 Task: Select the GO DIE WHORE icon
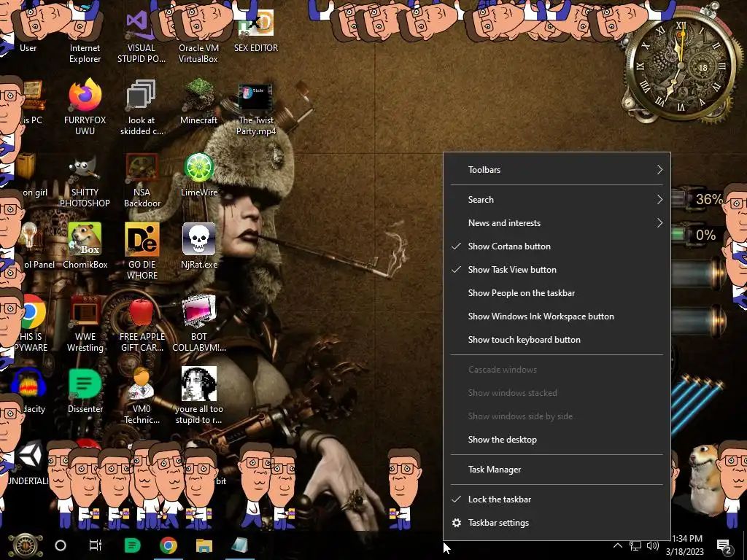click(142, 252)
